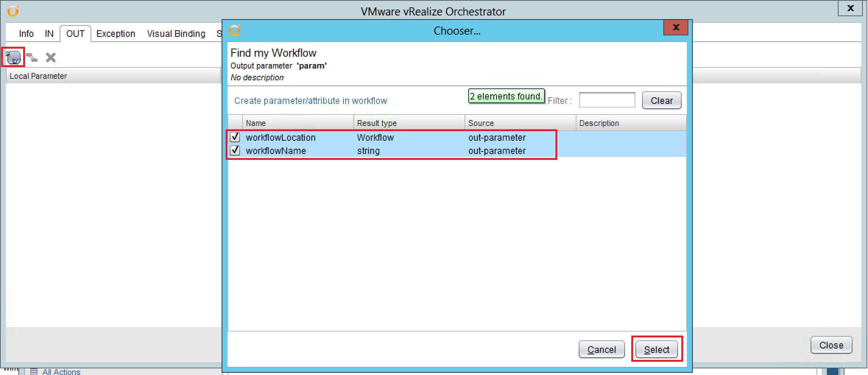The width and height of the screenshot is (868, 375).
Task: Click the Name column header
Action: tap(256, 123)
